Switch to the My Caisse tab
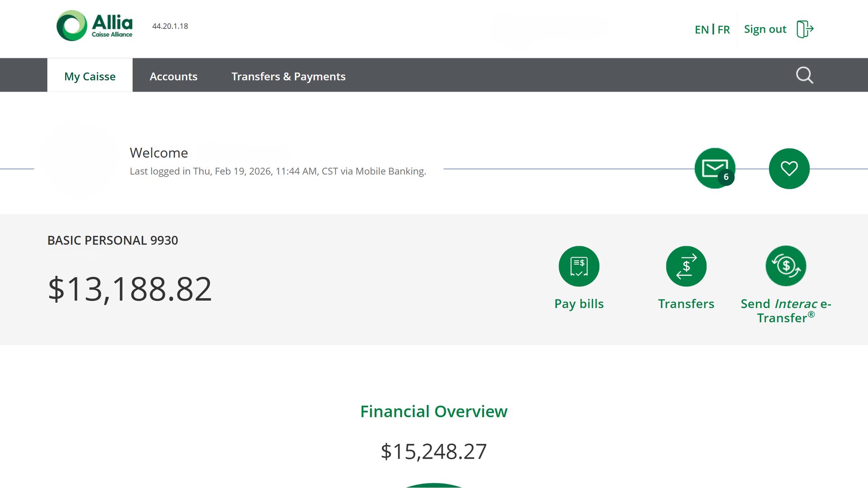The width and height of the screenshot is (868, 488). [x=90, y=76]
